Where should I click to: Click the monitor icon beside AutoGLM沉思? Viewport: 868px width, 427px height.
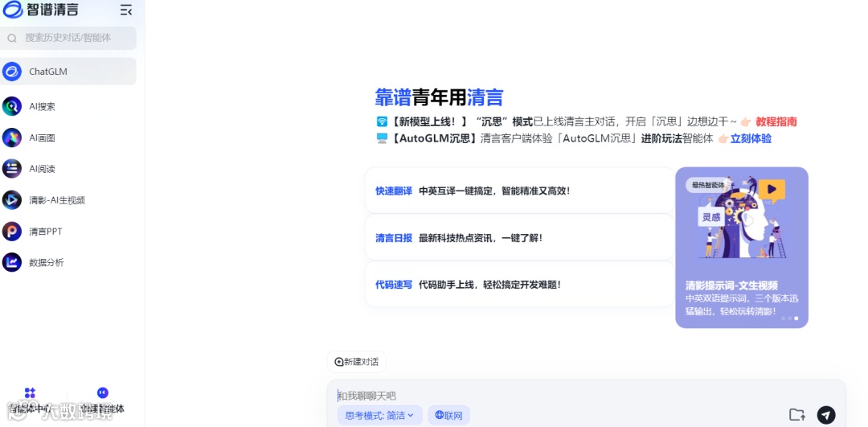click(382, 138)
